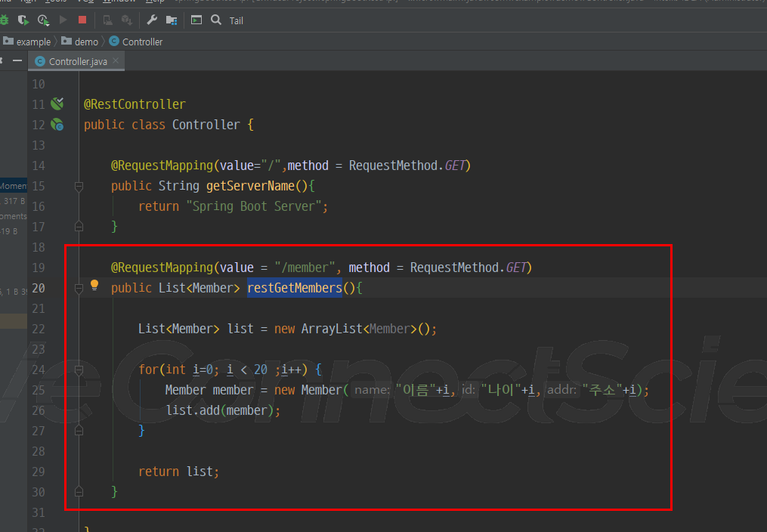Click the @RestController annotation
This screenshot has width=767, height=532.
pos(135,104)
